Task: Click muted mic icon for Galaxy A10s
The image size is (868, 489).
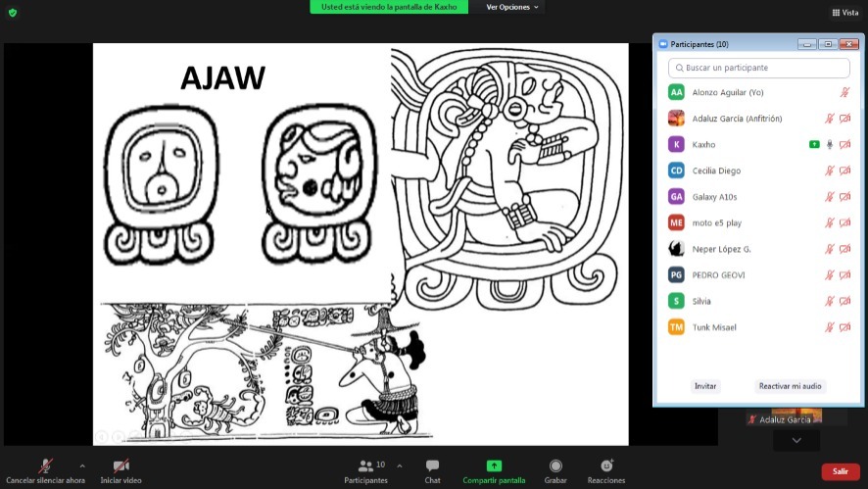Action: pyautogui.click(x=829, y=197)
